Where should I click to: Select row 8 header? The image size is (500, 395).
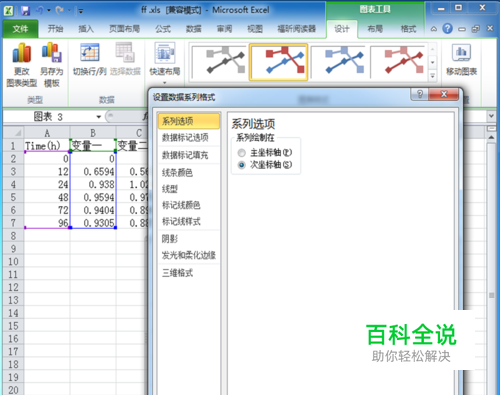13,236
